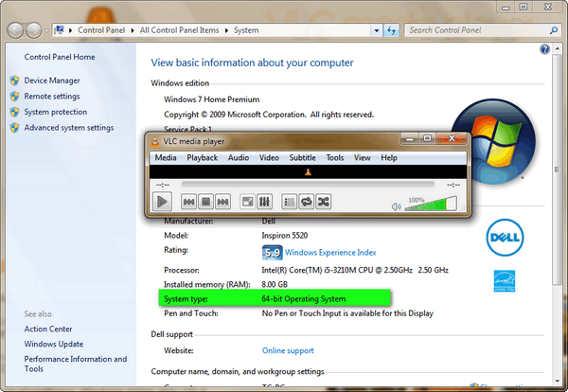Expand arrow after All Control Panel Items
Image resolution: width=568 pixels, height=392 pixels.
coord(226,30)
